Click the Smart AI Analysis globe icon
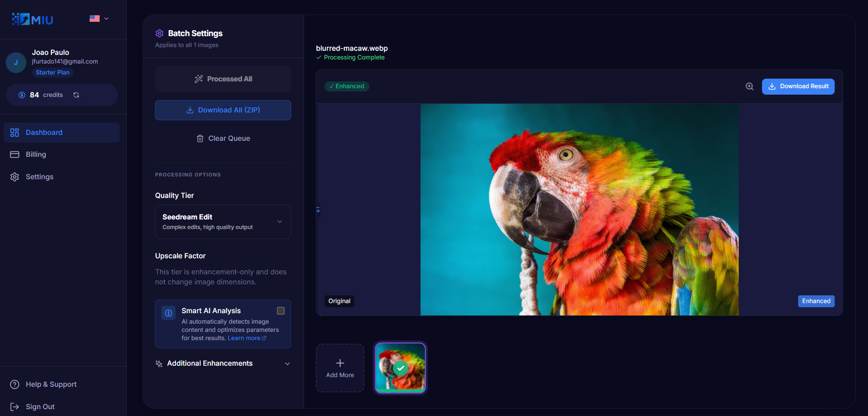The image size is (868, 416). 168,313
